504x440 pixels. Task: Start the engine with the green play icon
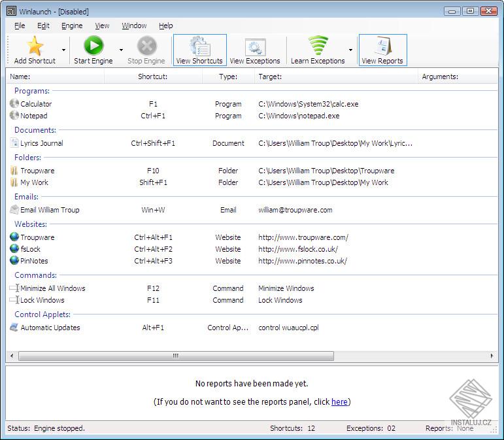(93, 46)
